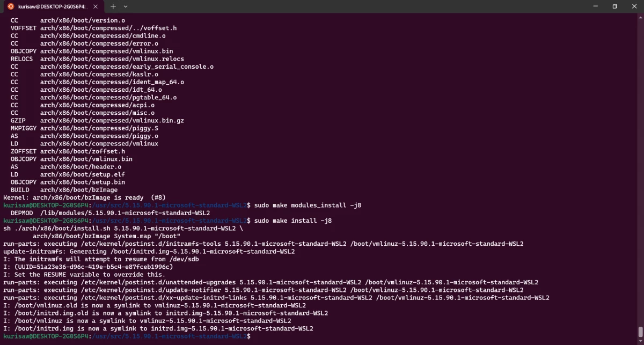Close the kurisaw@DESKTOP-2G0S6P4 terminal tab
Image resolution: width=644 pixels, height=345 pixels.
(97, 6)
